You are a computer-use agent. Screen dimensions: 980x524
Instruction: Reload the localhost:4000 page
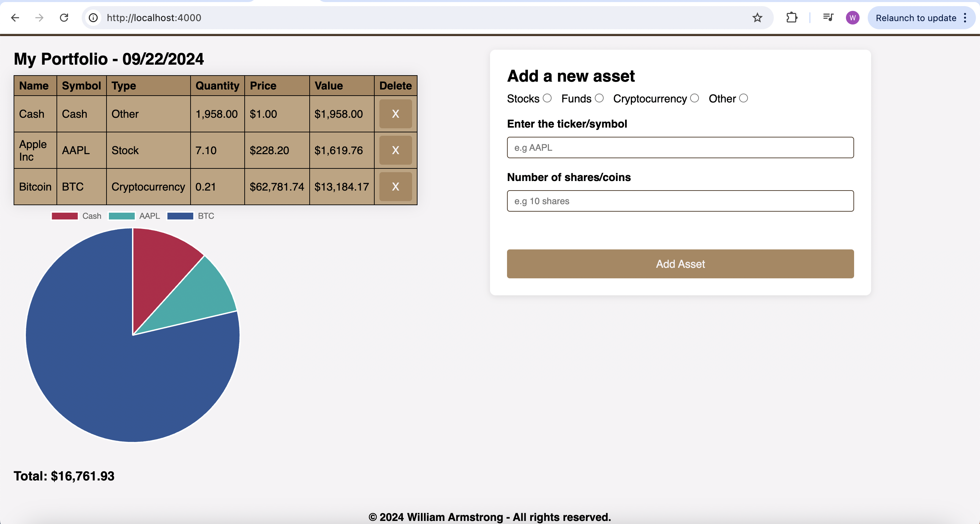click(64, 17)
